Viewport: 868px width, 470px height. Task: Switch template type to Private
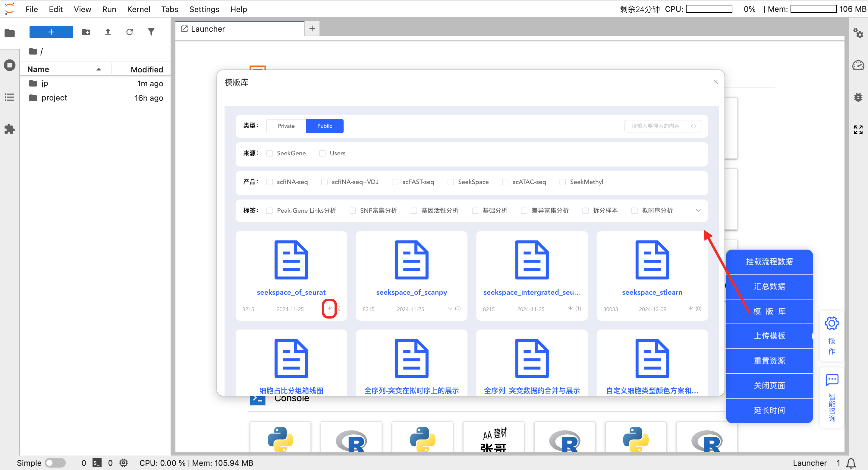click(286, 126)
